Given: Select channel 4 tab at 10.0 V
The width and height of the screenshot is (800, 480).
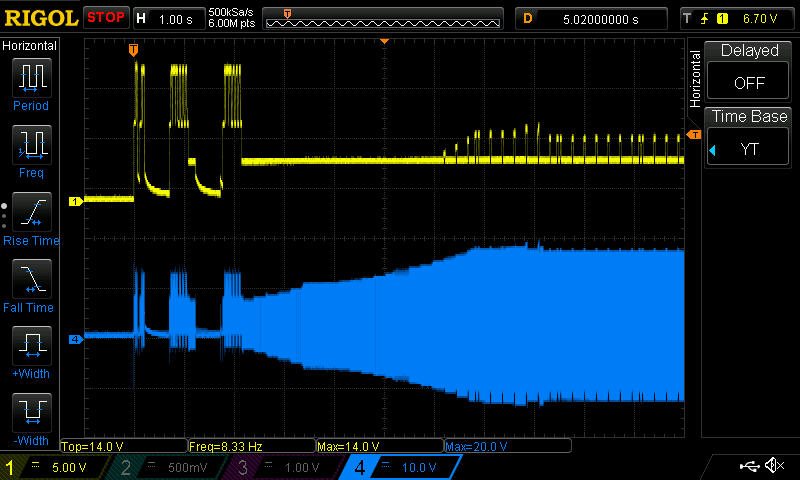Looking at the screenshot, I should 403,467.
